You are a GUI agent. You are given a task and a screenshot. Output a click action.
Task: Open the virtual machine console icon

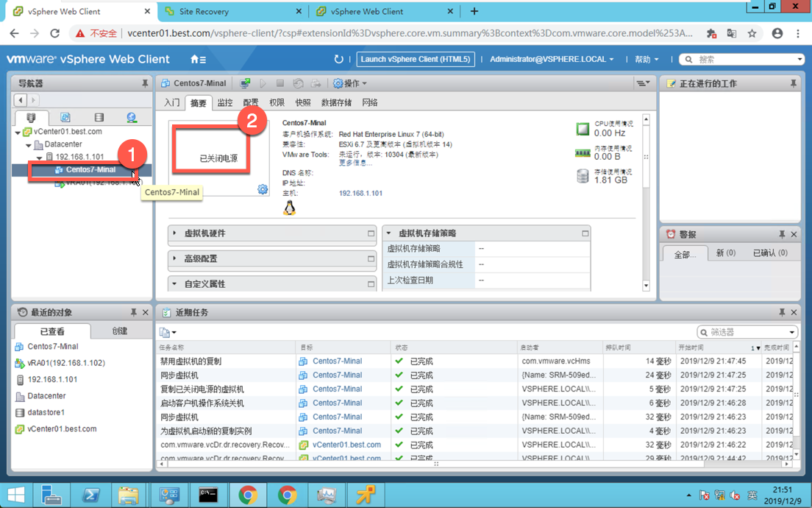(245, 83)
